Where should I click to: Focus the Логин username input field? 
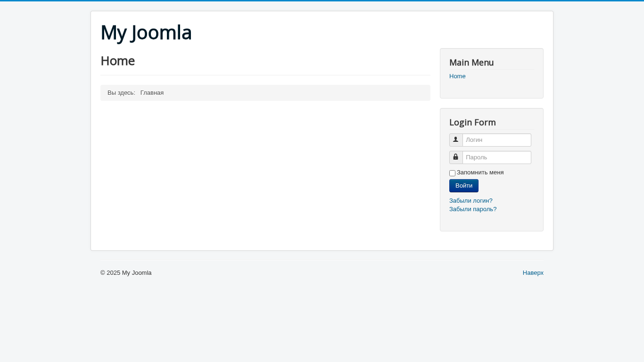(x=496, y=140)
